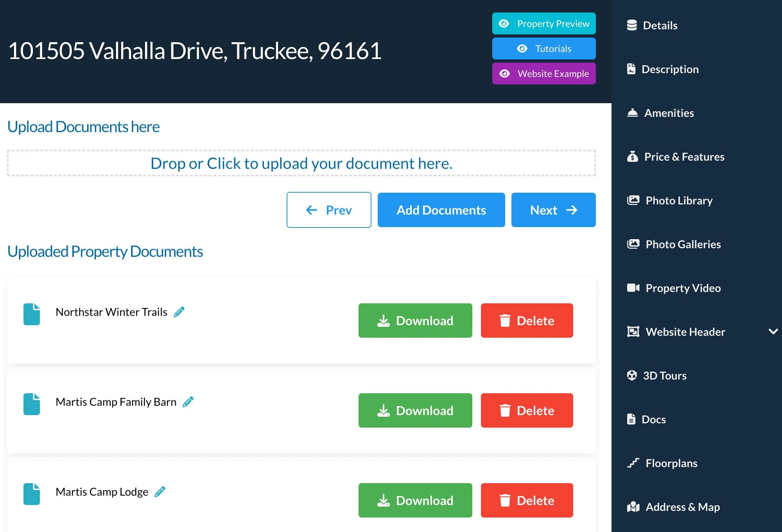782x532 pixels.
Task: Click the Add Documents button
Action: pyautogui.click(x=441, y=210)
